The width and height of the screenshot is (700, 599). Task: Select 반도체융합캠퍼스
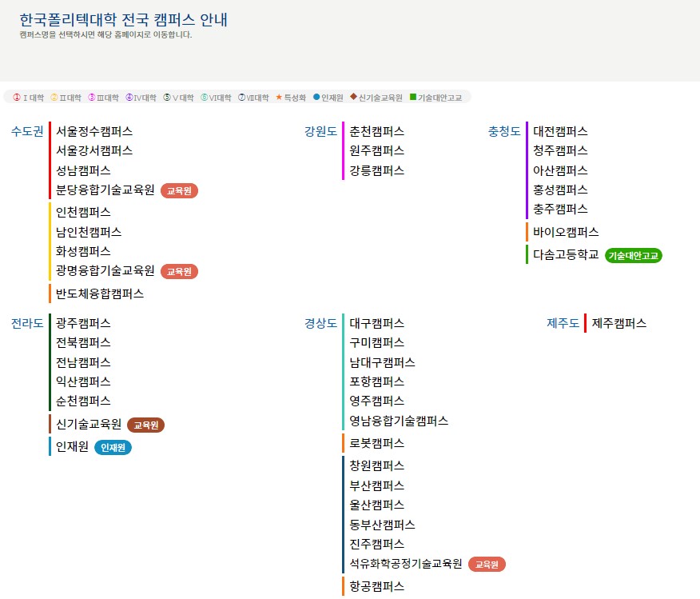click(x=99, y=294)
